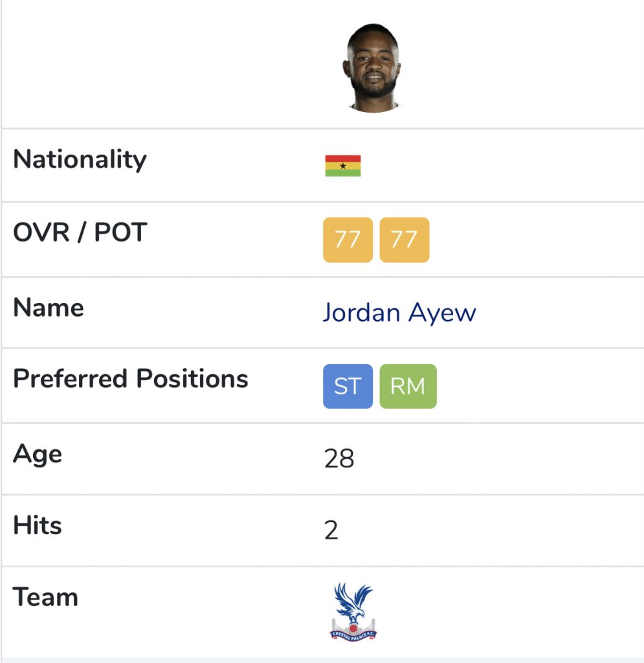Image resolution: width=644 pixels, height=663 pixels.
Task: Click the word Positions in the positions label
Action: tap(192, 378)
